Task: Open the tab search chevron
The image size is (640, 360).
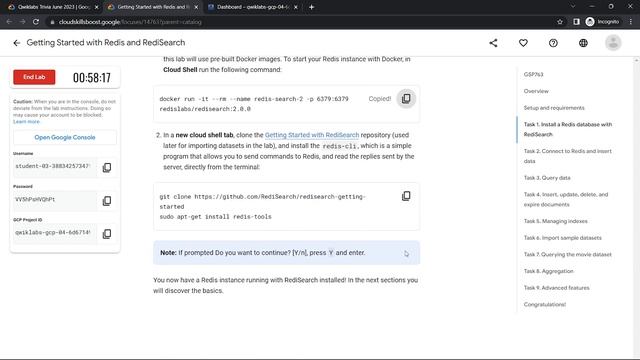Action: [573, 7]
